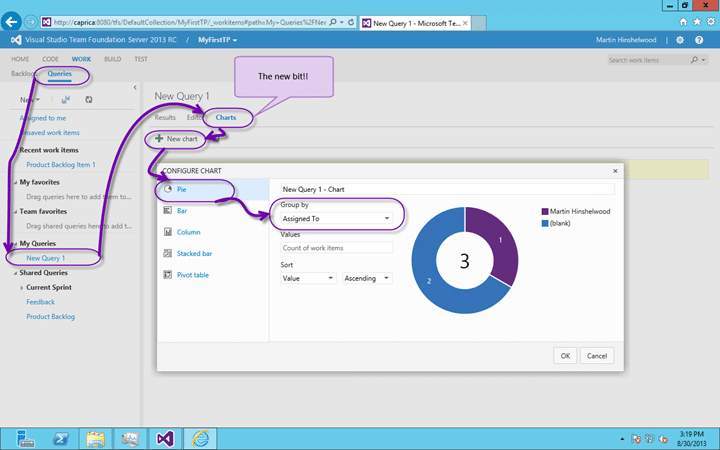This screenshot has height=450, width=720.
Task: Collapse the My favorites section
Action: pos(15,183)
